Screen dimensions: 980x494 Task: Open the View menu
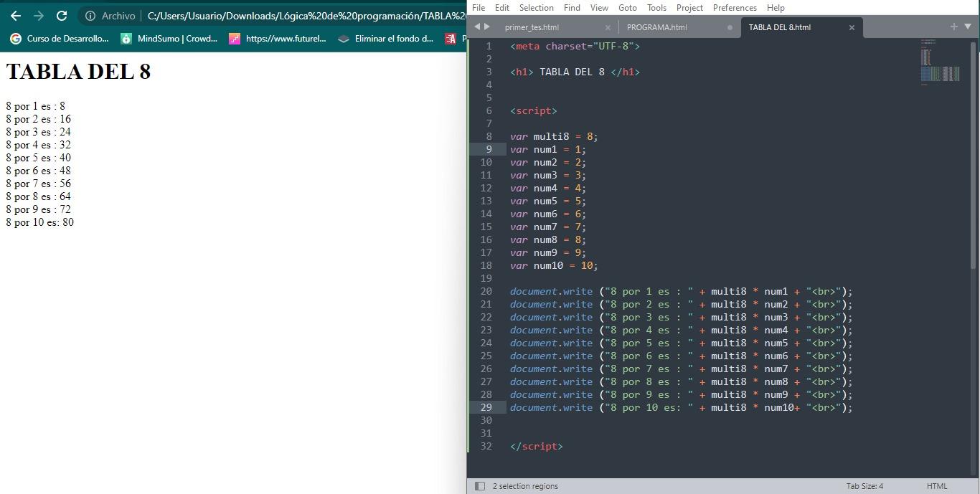point(599,7)
